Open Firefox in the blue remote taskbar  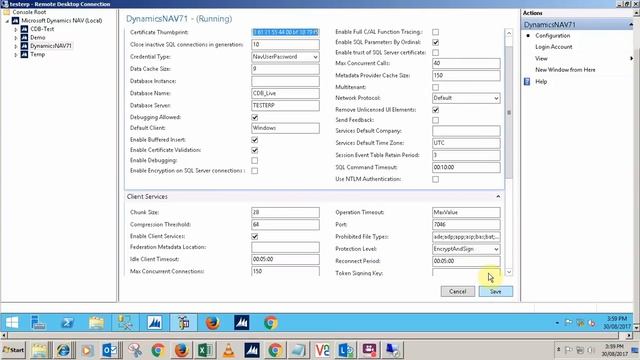click(x=212, y=323)
